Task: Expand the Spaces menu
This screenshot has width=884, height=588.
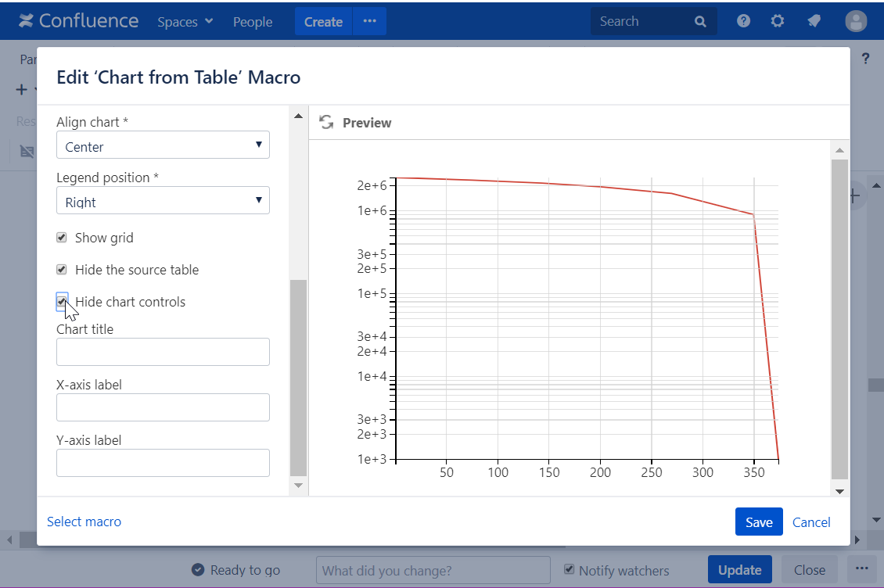Action: (185, 22)
